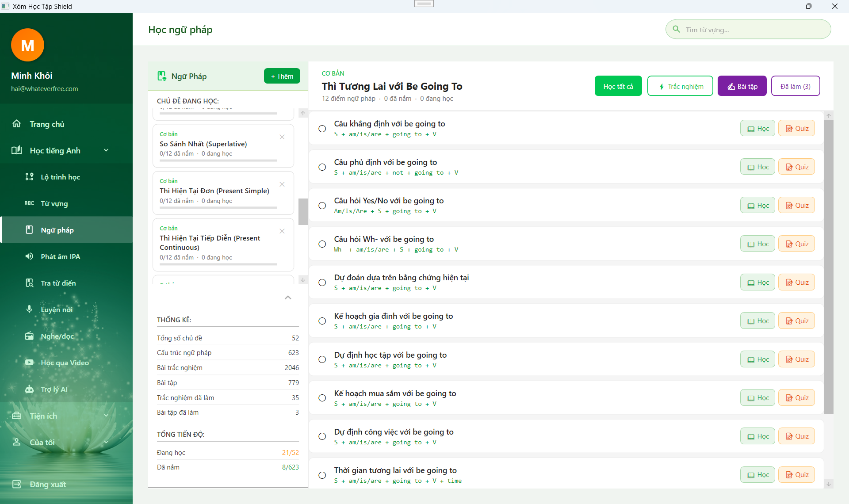The height and width of the screenshot is (504, 849).
Task: Click the + Thêm button
Action: click(282, 76)
